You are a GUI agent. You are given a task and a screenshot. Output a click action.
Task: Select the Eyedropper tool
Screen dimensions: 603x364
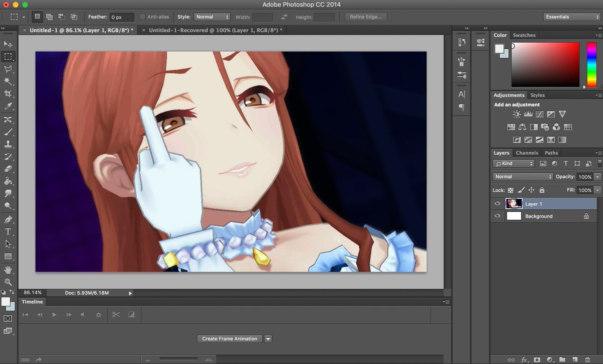(x=8, y=106)
